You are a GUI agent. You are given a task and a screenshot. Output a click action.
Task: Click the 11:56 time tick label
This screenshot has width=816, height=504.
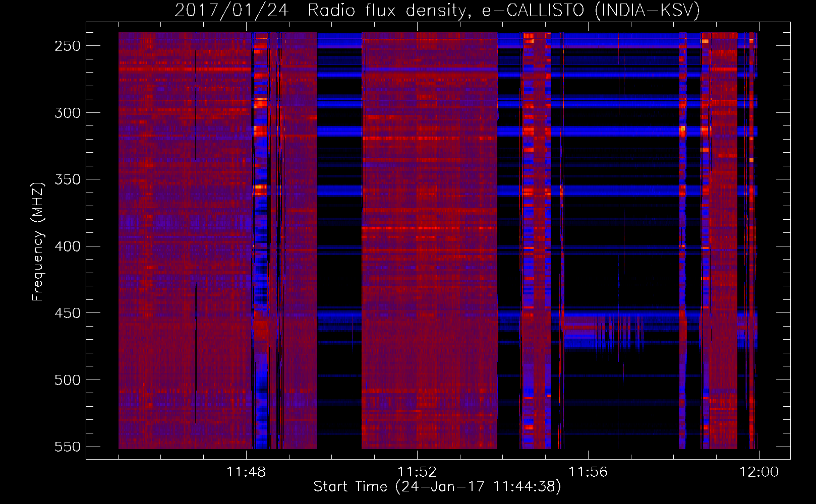pyautogui.click(x=588, y=472)
